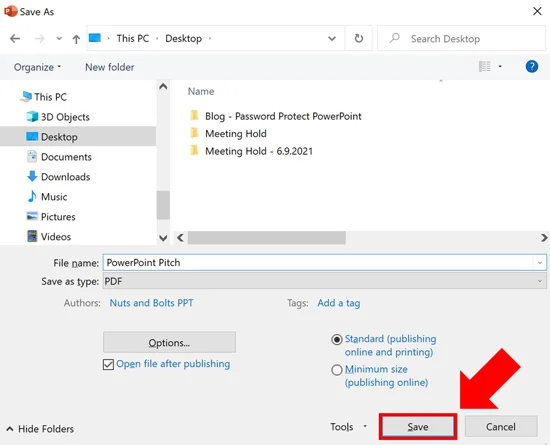Select the Meeting Hold folder
The image size is (550, 445).
tap(236, 134)
